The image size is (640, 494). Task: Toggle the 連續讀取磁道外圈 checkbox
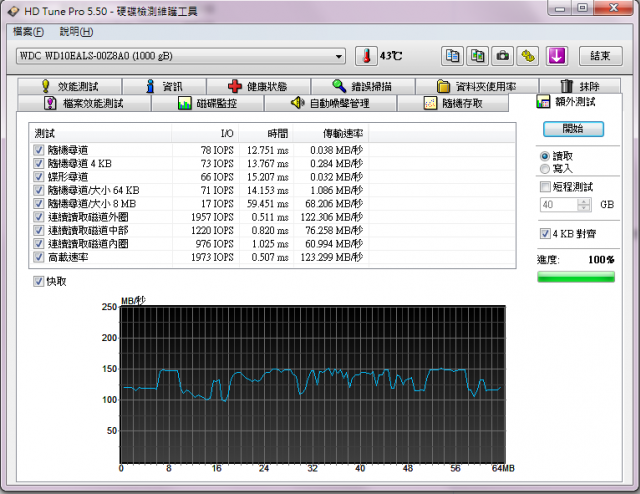pyautogui.click(x=38, y=217)
